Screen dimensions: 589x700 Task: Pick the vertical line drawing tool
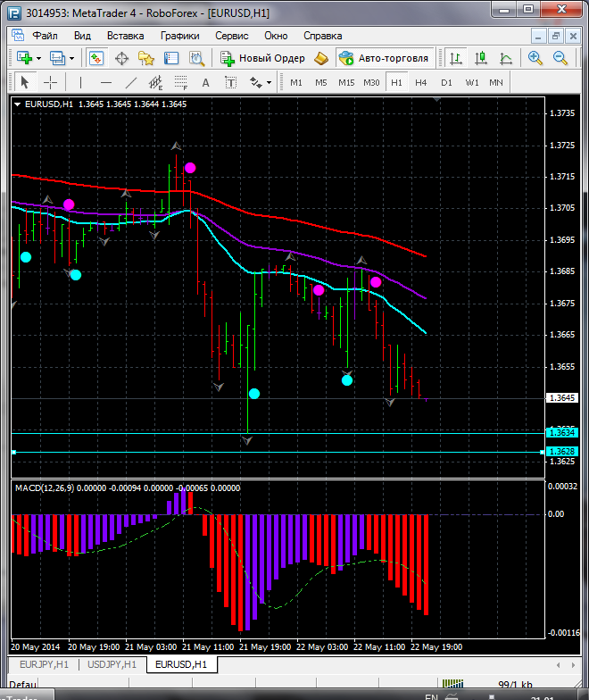pyautogui.click(x=80, y=82)
